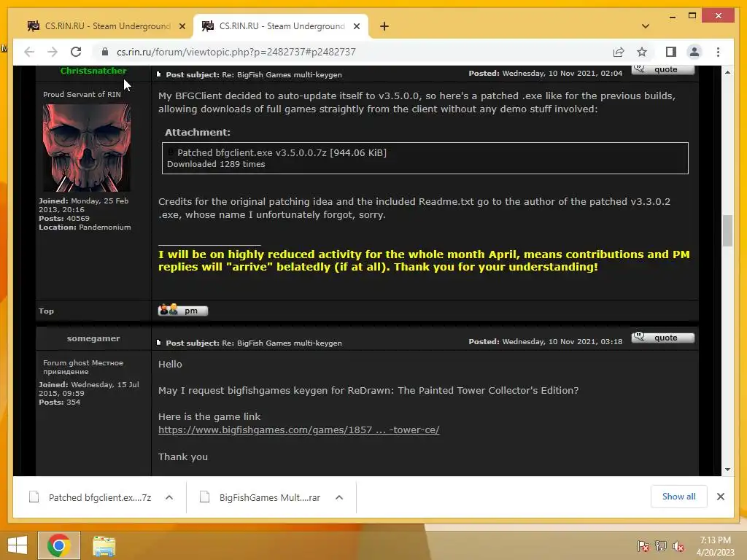
Task: Click the yellow reduced activity signature text
Action: (x=424, y=260)
